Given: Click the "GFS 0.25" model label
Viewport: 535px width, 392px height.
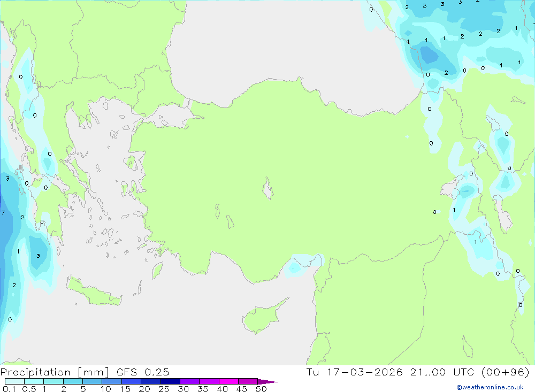Looking at the screenshot, I should click(143, 372).
